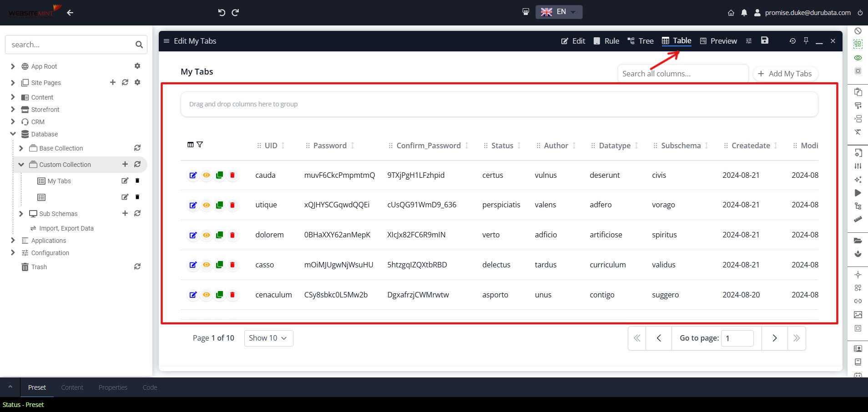868x412 pixels.
Task: Focus the sidebar search field
Action: [x=71, y=45]
